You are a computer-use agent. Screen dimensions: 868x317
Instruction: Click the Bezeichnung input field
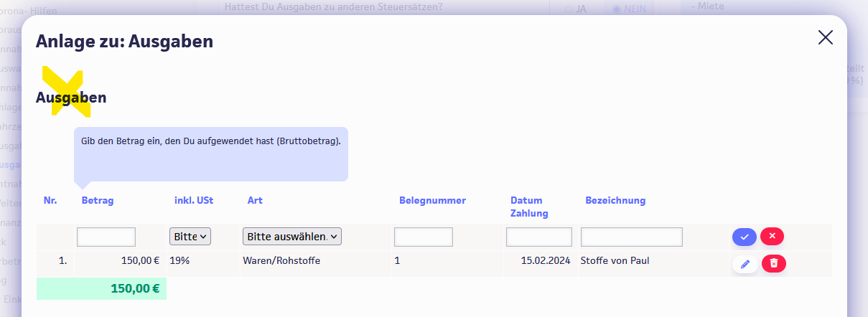[631, 237]
